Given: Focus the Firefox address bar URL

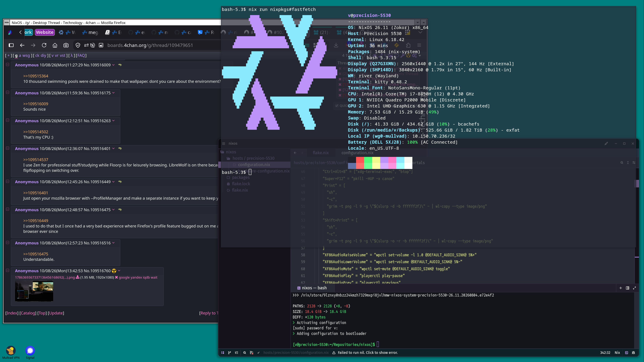Looking at the screenshot, I should coord(150,45).
